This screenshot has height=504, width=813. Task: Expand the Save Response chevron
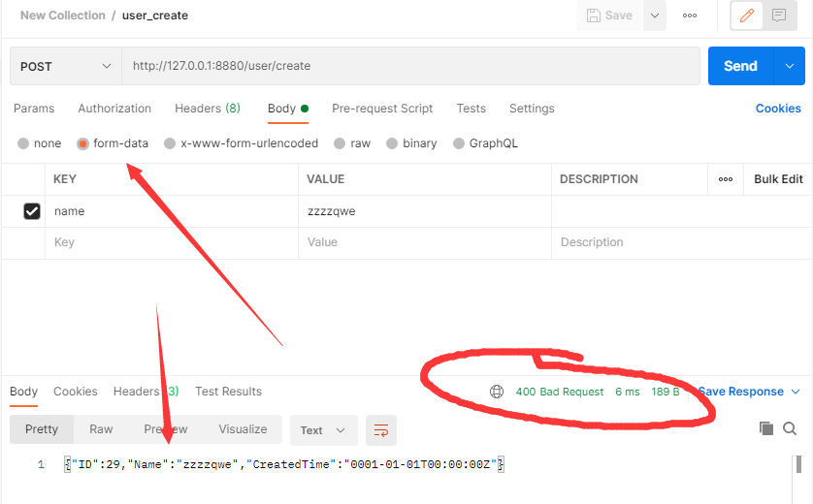click(x=796, y=392)
